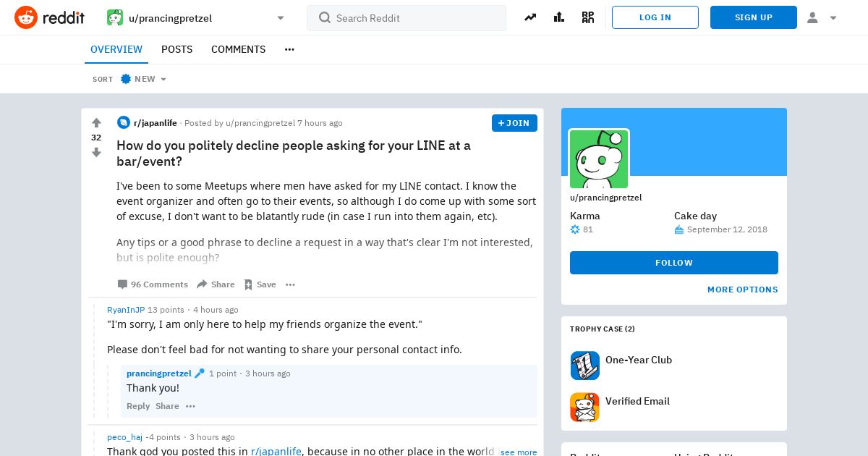Follow user prancingpretzel
Screen dimensions: 868x456
(674, 263)
